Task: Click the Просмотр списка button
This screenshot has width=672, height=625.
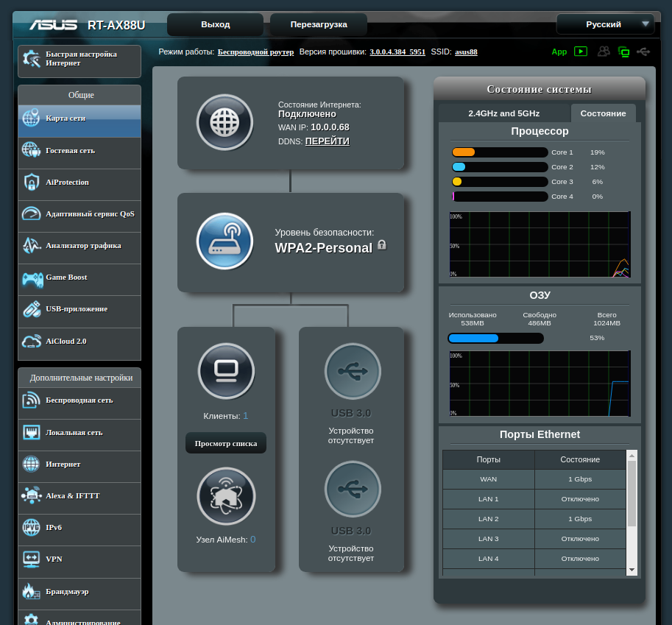Action: coord(226,443)
